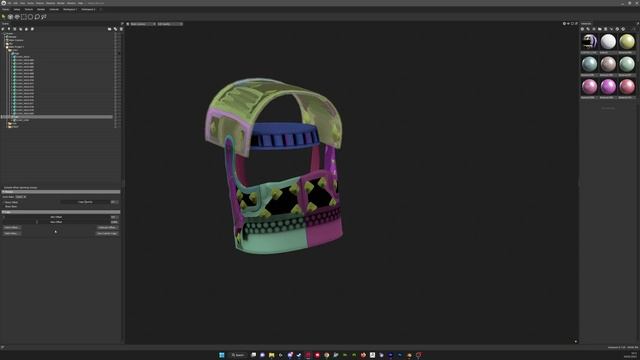This screenshot has height=360, width=640.
Task: Open File Explorer from the taskbar
Action: coord(271,355)
